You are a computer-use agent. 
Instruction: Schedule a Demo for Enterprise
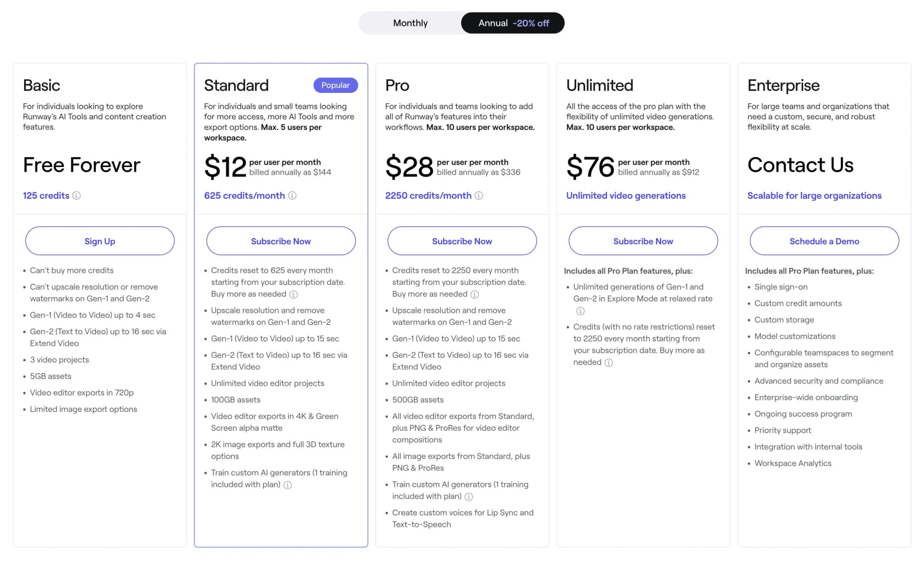pyautogui.click(x=824, y=241)
